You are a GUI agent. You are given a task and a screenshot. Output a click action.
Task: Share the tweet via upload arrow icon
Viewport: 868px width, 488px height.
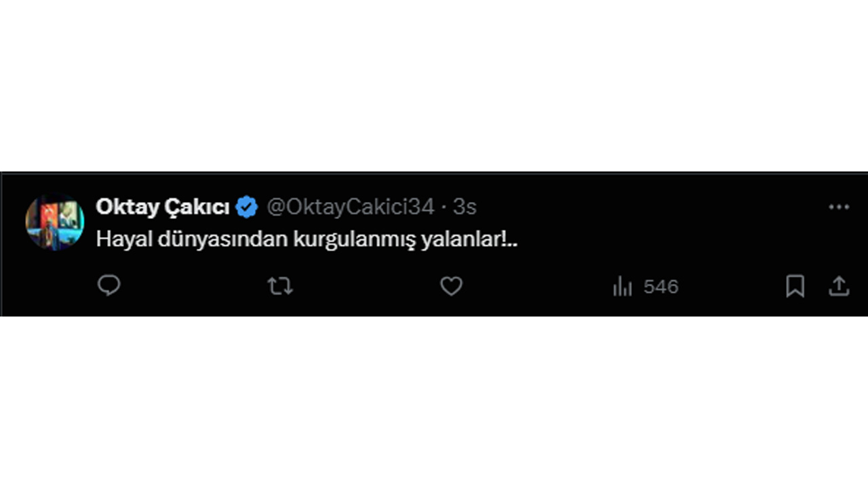pyautogui.click(x=839, y=286)
